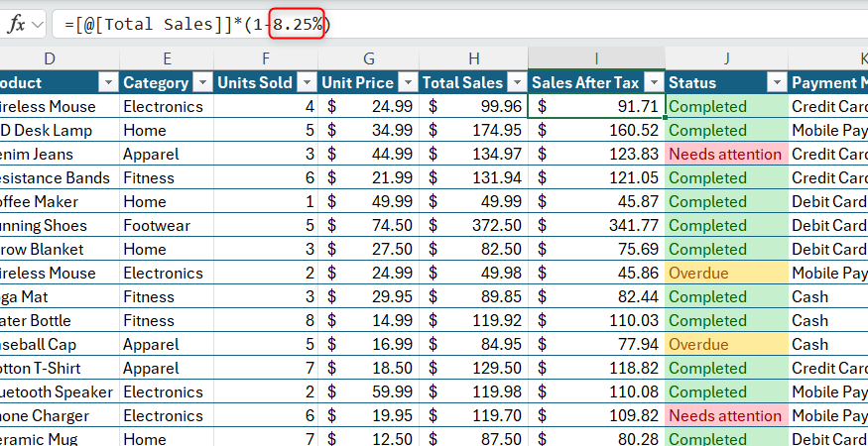Viewport: 868px width, 446px height.
Task: Select the 372.50 Total Sales cell
Action: 473,225
